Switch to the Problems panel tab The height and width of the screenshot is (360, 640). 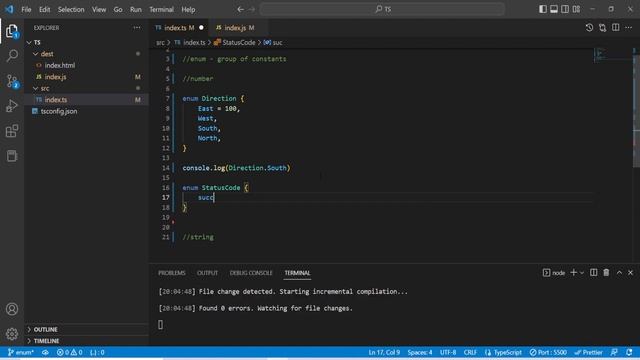tap(172, 273)
